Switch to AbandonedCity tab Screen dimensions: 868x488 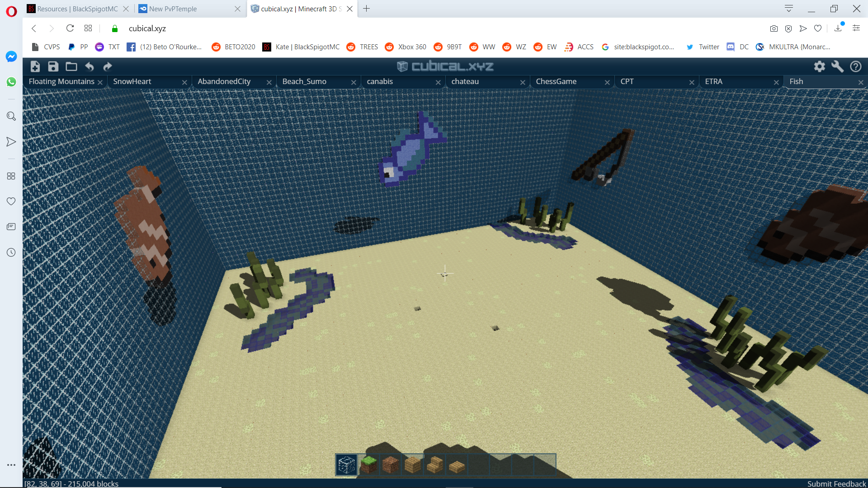(x=234, y=81)
